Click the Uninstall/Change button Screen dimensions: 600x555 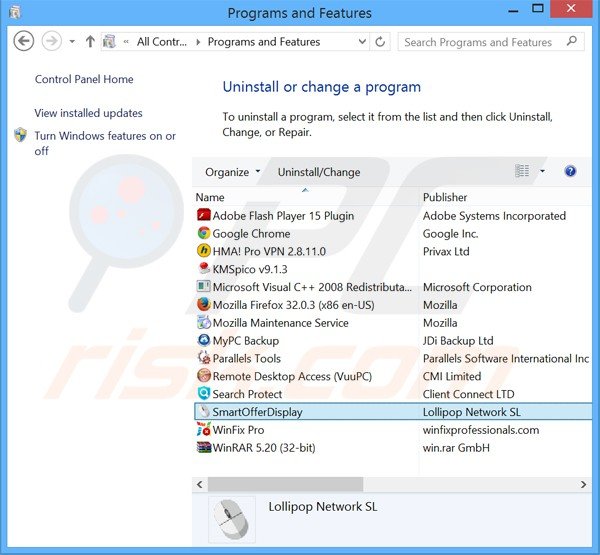click(x=319, y=172)
